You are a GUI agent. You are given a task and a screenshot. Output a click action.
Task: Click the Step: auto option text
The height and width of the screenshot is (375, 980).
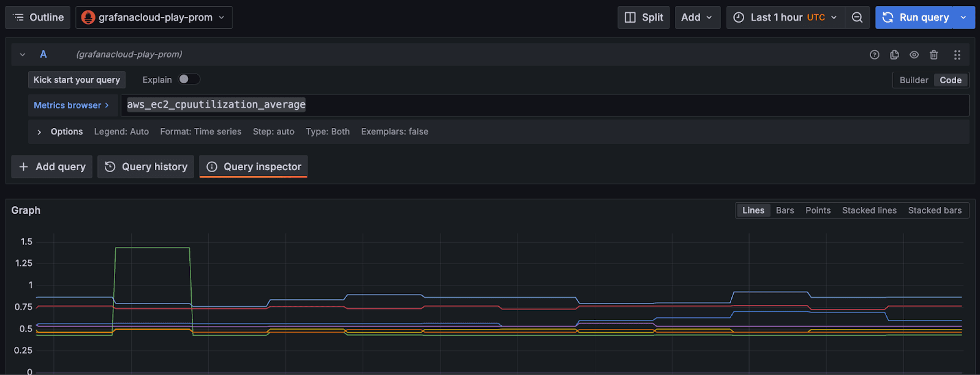274,132
